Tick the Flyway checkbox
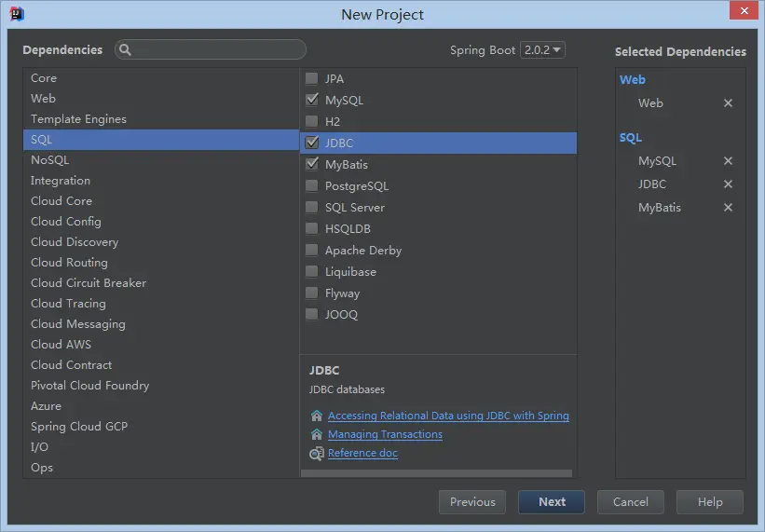Viewport: 765px width, 532px height. (x=311, y=293)
